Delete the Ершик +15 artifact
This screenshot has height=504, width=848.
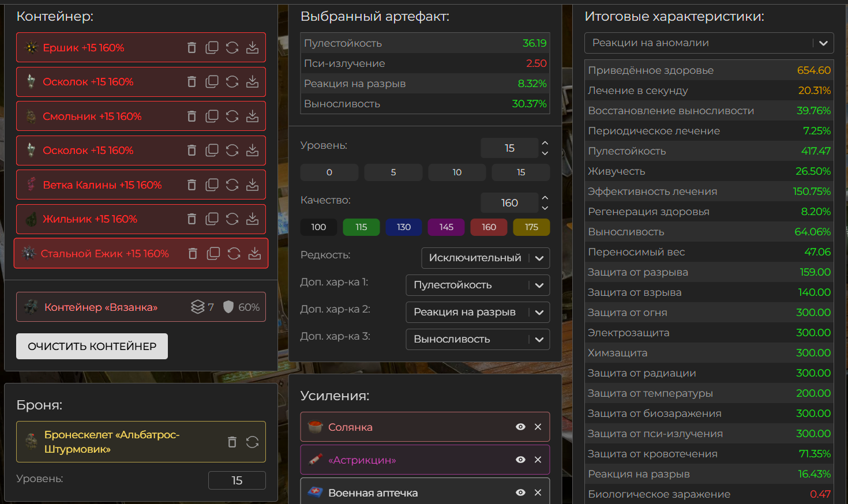tap(192, 48)
